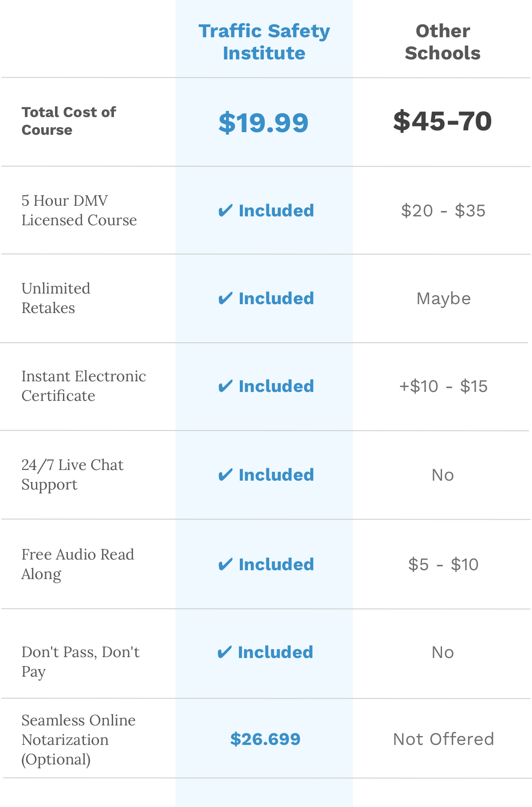532x807 pixels.
Task: Click the $20 - $35 other schools price
Action: tap(443, 211)
